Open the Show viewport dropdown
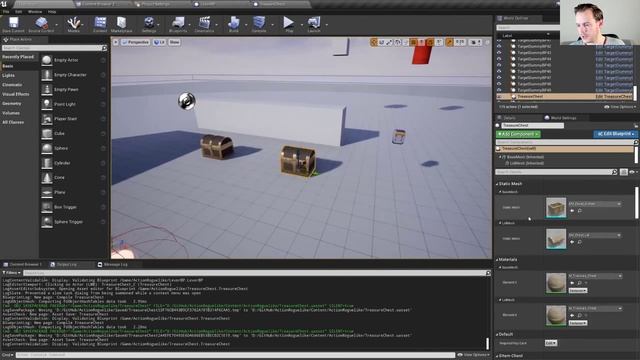This screenshot has height=360, width=640. click(174, 42)
